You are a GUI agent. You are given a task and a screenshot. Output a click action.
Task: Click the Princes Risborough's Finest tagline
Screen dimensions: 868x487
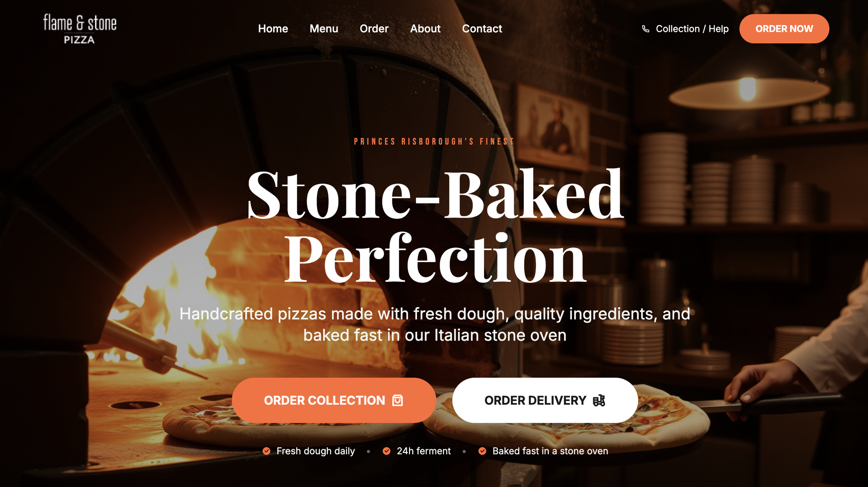pyautogui.click(x=434, y=142)
